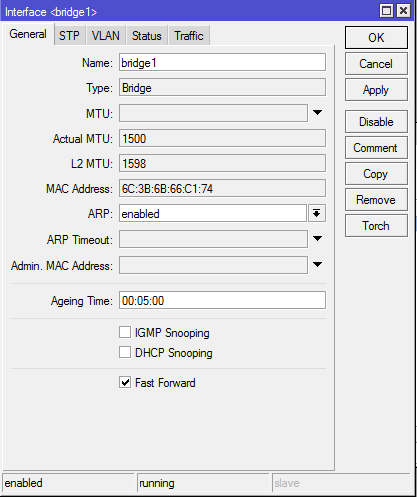The width and height of the screenshot is (417, 497).
Task: Switch to the Status tab
Action: pos(147,36)
